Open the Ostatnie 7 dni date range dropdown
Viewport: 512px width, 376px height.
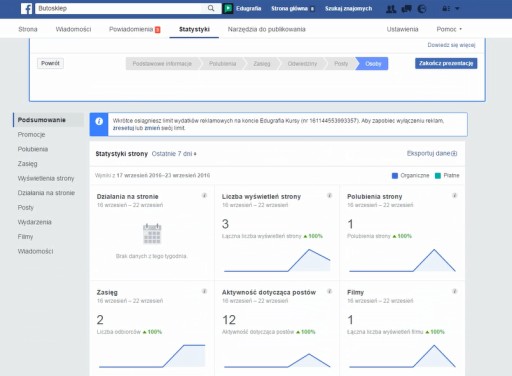point(174,154)
